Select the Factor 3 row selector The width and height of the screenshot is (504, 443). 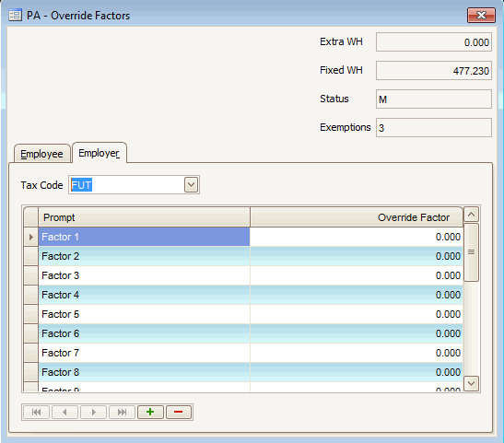[x=31, y=275]
